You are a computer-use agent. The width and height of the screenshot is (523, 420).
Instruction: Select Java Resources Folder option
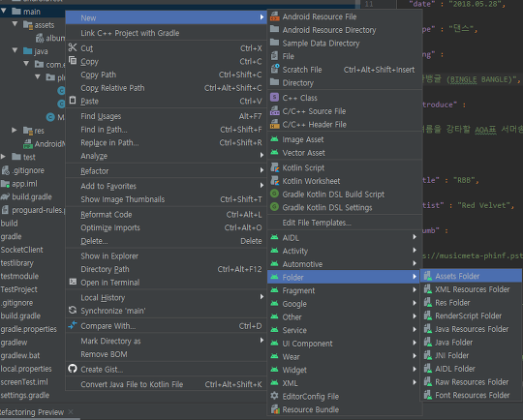point(471,329)
